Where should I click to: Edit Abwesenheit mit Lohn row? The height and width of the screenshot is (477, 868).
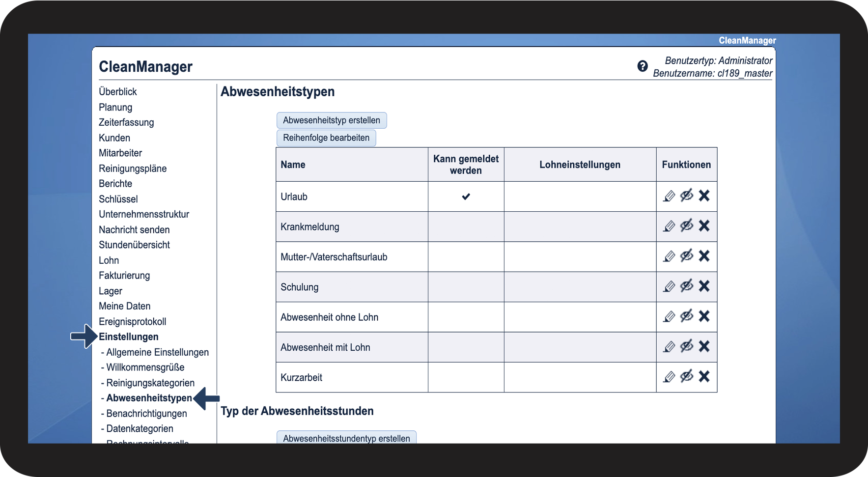(x=669, y=347)
